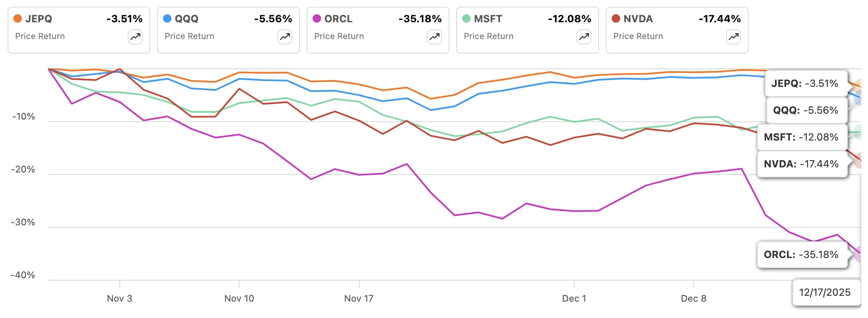Open Price Return selector in MSFT card

point(489,36)
